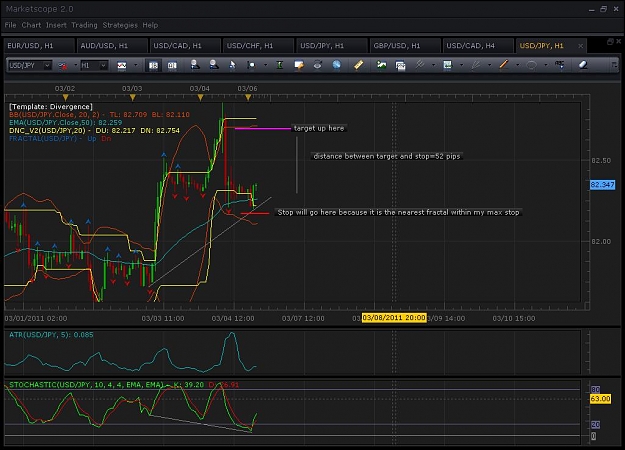Image resolution: width=625 pixels, height=450 pixels.
Task: Open the Strategies menu
Action: coord(120,25)
